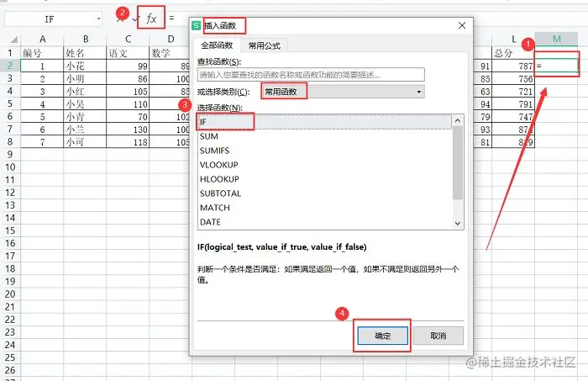This screenshot has width=588, height=381.
Task: Select HLOOKUP in the function list
Action: tap(325, 179)
